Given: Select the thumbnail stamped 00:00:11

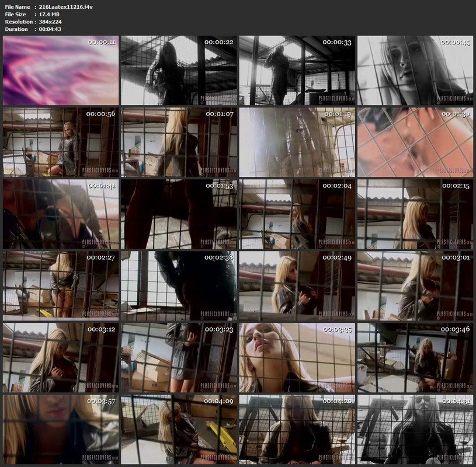Looking at the screenshot, I should [61, 71].
